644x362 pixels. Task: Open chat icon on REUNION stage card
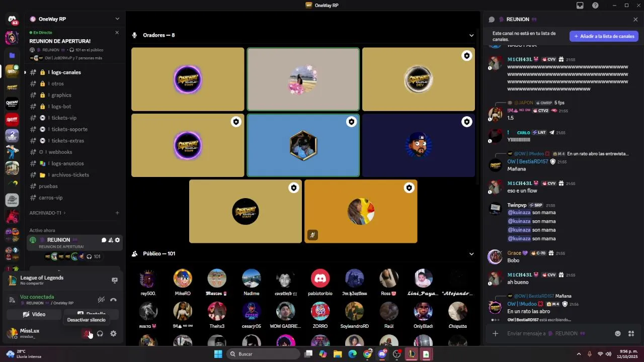(104, 240)
